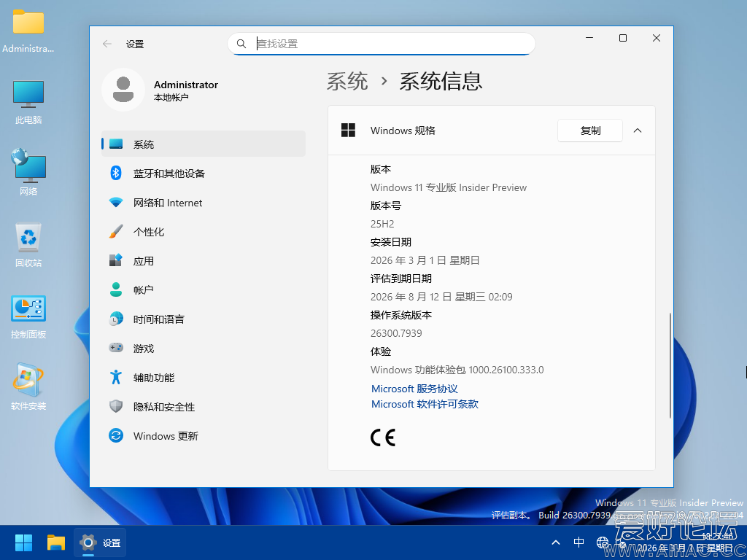Click the 26300.7939 OS build value
The image size is (747, 560).
pos(396,332)
